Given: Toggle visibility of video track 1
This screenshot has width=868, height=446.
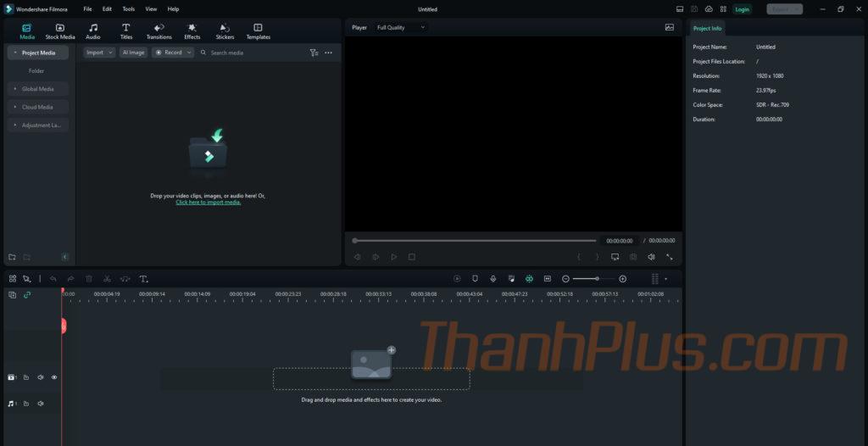Looking at the screenshot, I should tap(54, 377).
